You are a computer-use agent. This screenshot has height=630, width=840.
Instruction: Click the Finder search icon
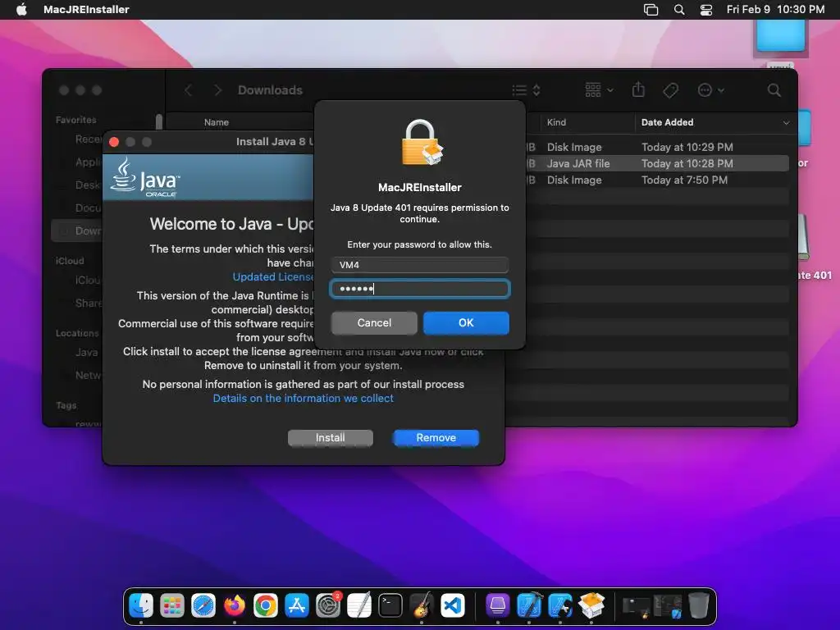774,90
